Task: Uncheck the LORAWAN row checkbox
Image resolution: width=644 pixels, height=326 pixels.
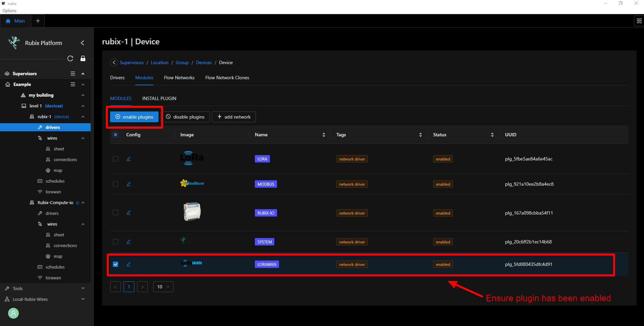Action: point(116,264)
